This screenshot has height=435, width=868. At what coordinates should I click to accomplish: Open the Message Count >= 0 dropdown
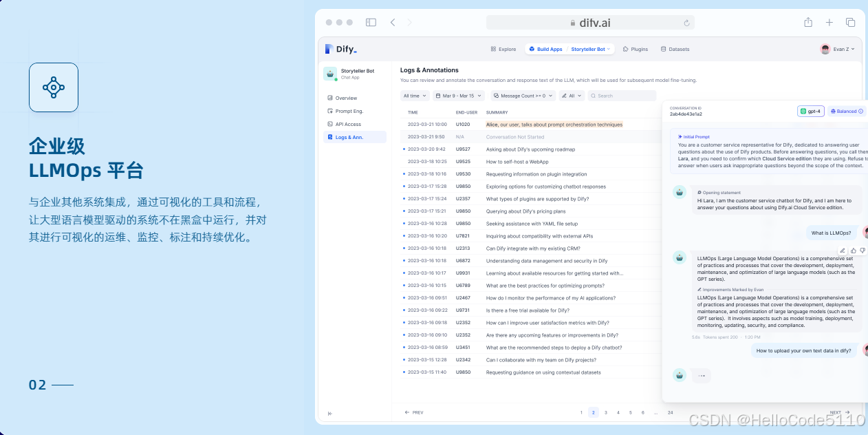click(523, 96)
